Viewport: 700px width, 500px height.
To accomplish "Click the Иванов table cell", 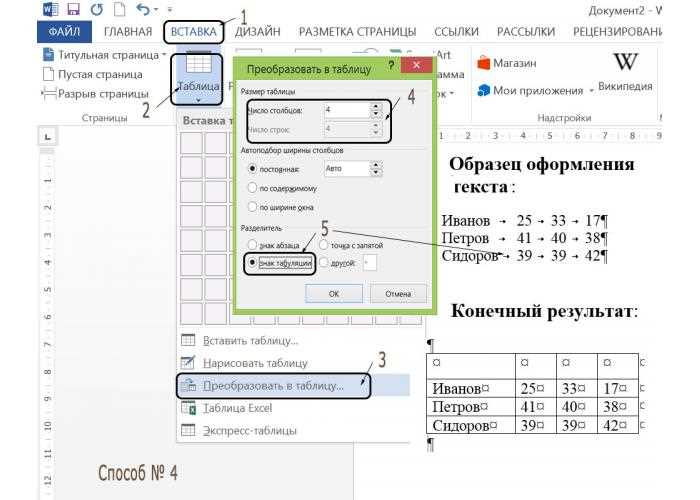I will pyautogui.click(x=471, y=388).
